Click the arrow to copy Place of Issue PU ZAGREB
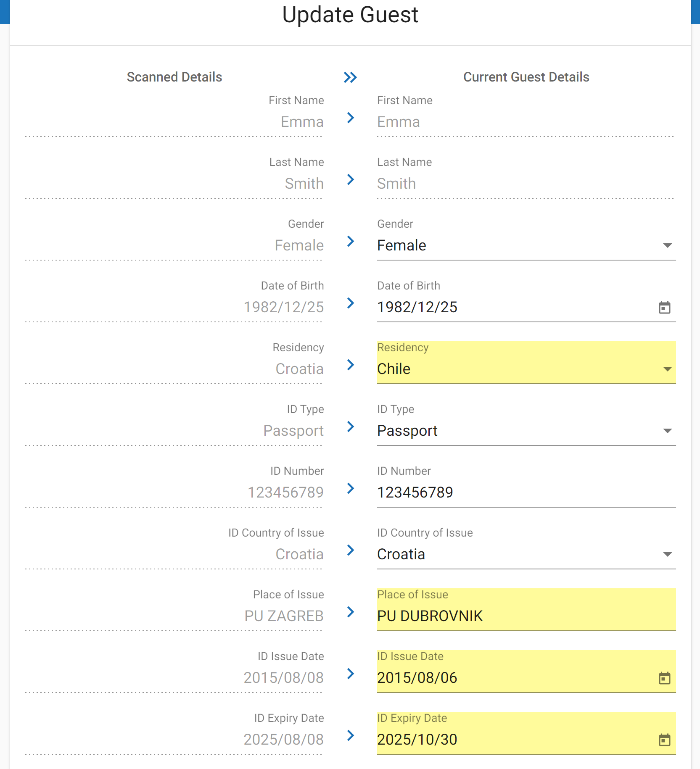 tap(350, 613)
